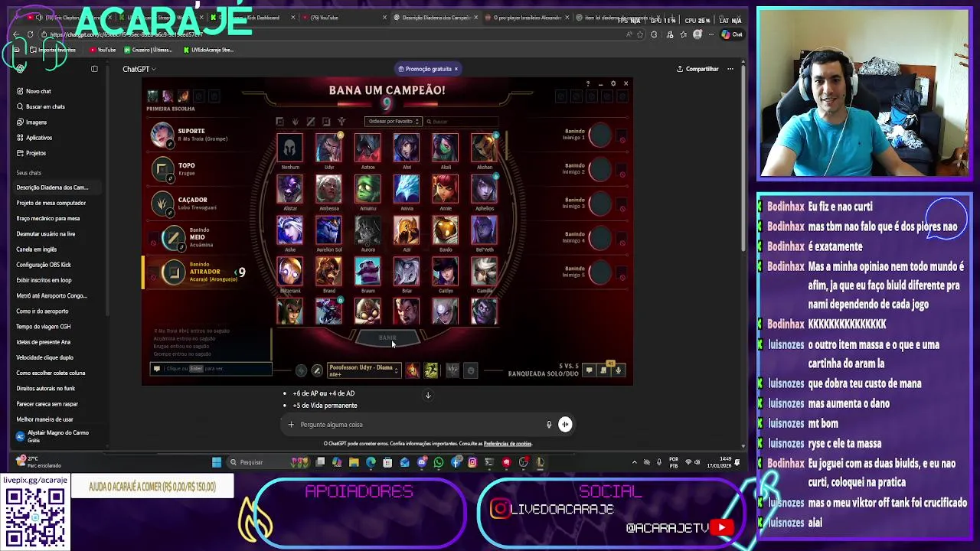This screenshot has width=980, height=551.
Task: Select Caitlyn champion icon
Action: 446,272
